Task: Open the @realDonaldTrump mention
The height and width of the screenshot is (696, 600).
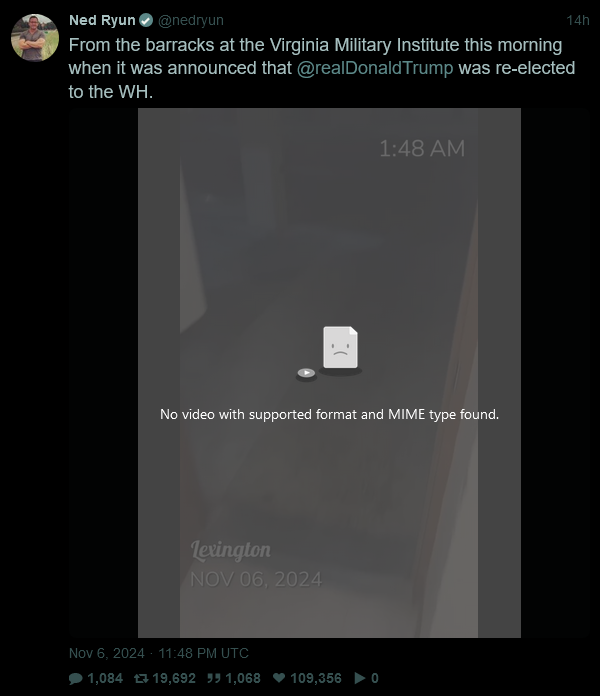Action: click(x=375, y=68)
